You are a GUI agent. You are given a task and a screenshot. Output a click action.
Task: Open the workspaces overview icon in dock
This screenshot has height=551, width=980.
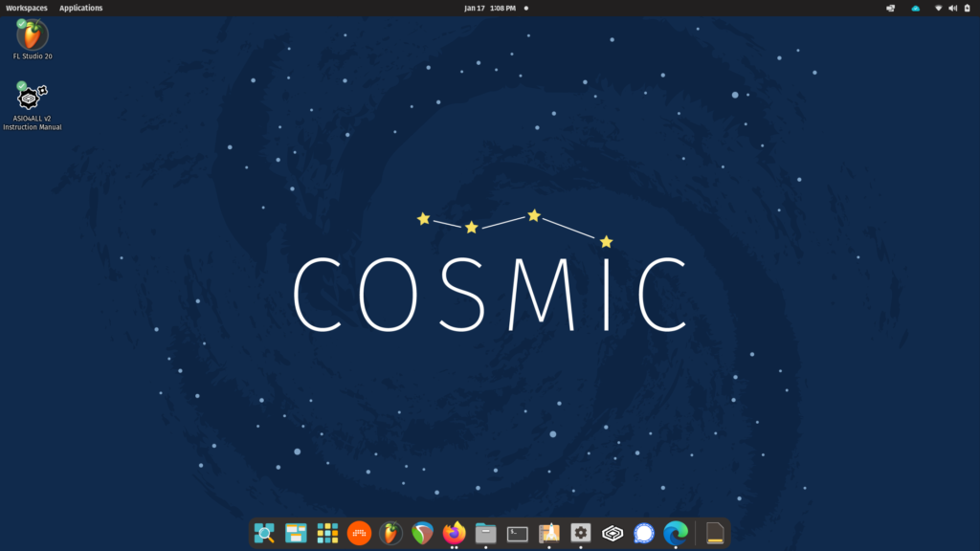(x=296, y=533)
